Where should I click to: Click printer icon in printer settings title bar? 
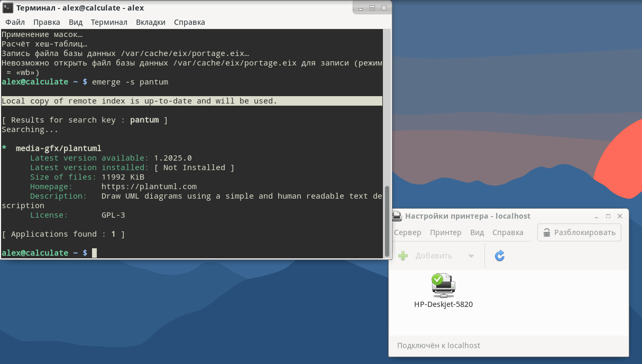point(397,216)
